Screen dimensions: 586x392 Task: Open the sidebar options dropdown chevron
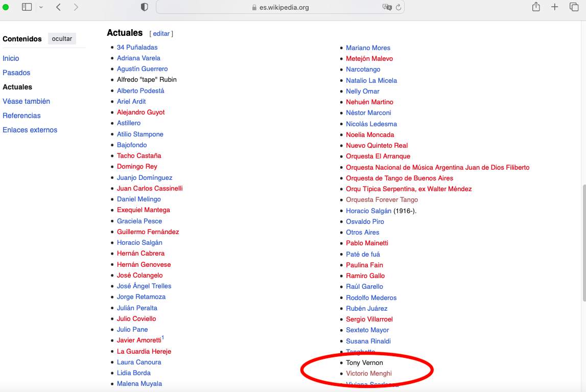pos(41,7)
